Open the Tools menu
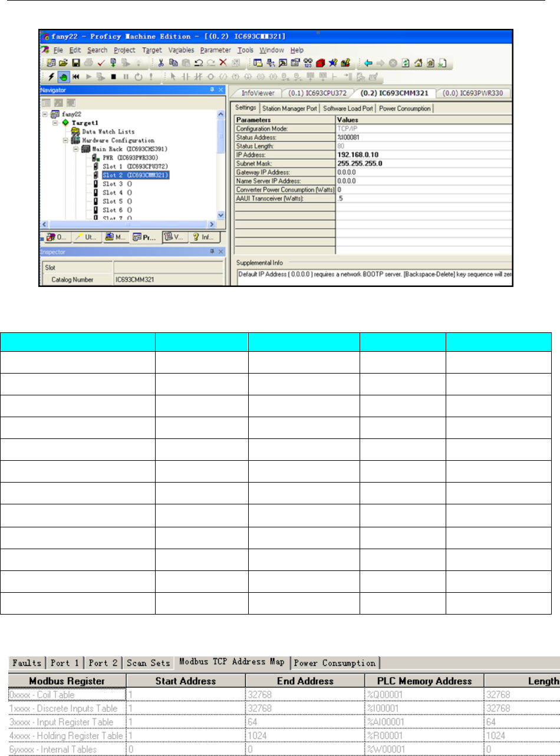560x756 pixels. [245, 50]
